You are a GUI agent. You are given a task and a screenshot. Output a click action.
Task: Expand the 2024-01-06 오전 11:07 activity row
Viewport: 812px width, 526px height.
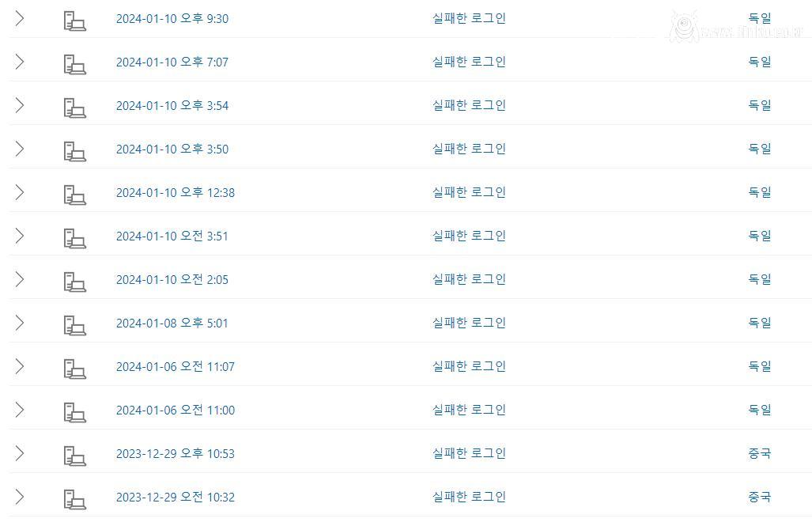point(20,366)
